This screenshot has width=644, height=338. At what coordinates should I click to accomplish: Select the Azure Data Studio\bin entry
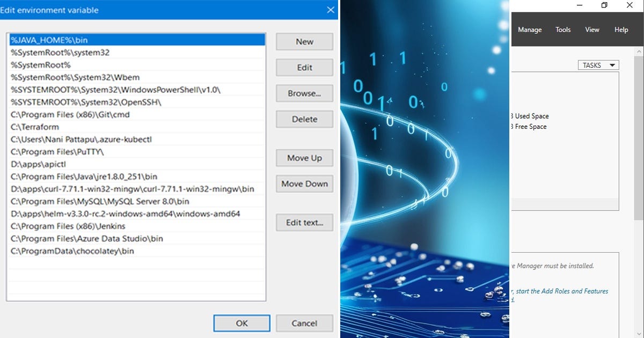coord(137,238)
